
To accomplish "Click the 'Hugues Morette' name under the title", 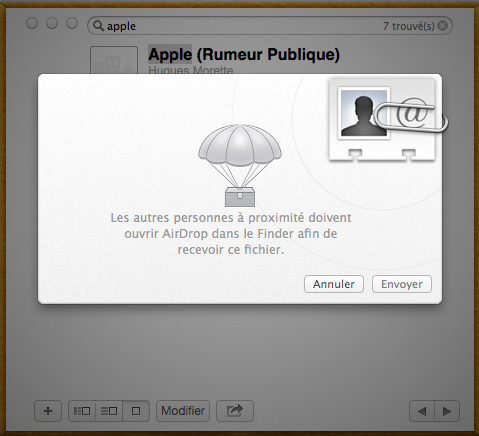I will [x=191, y=70].
